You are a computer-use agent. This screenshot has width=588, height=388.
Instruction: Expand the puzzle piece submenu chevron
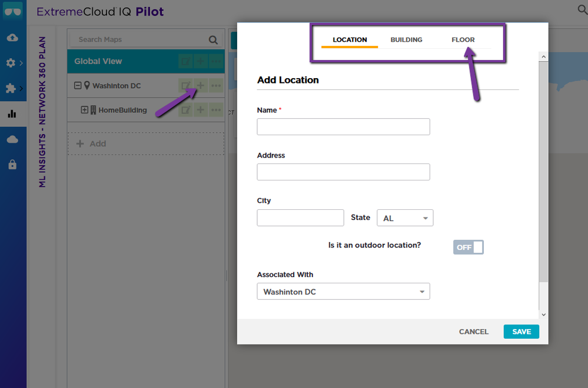tap(21, 89)
